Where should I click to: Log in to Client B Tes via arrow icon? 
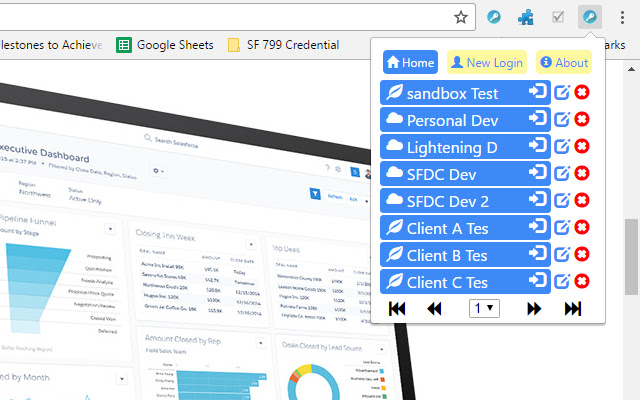[538, 253]
